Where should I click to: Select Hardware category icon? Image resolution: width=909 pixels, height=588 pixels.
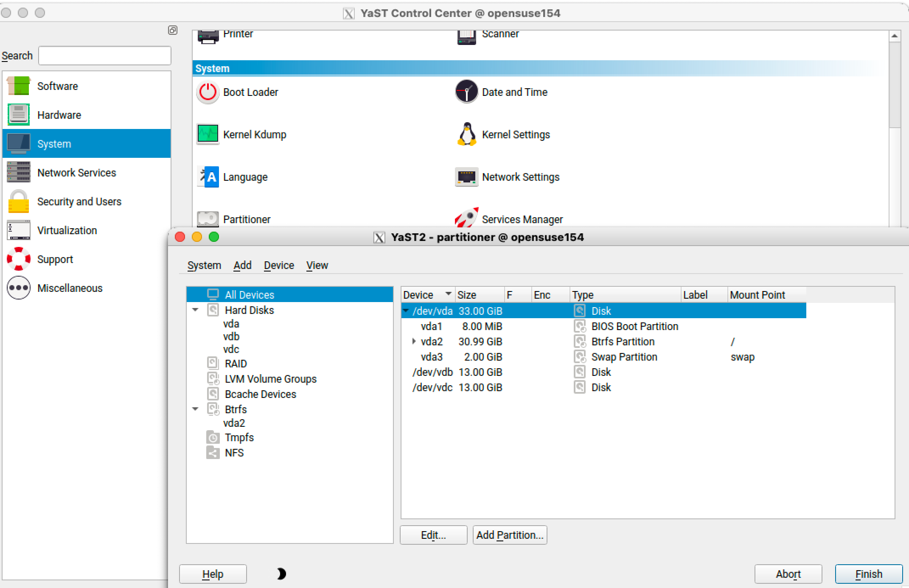pos(18,115)
